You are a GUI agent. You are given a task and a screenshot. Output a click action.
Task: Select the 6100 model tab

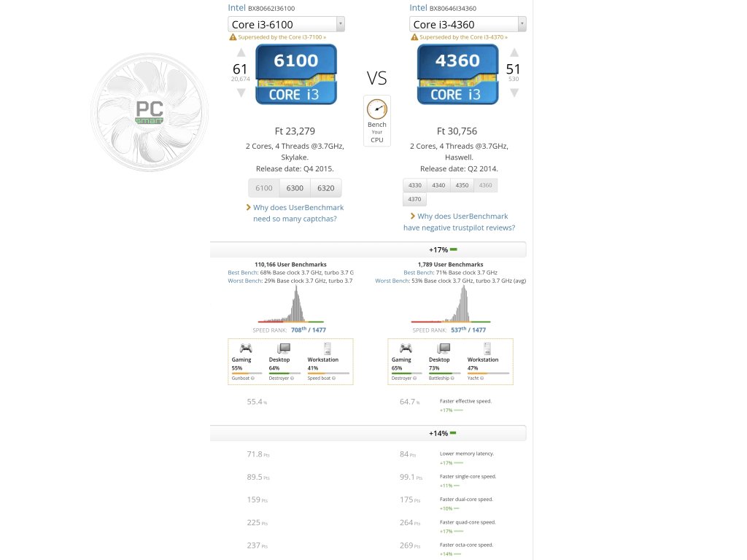[x=264, y=188]
